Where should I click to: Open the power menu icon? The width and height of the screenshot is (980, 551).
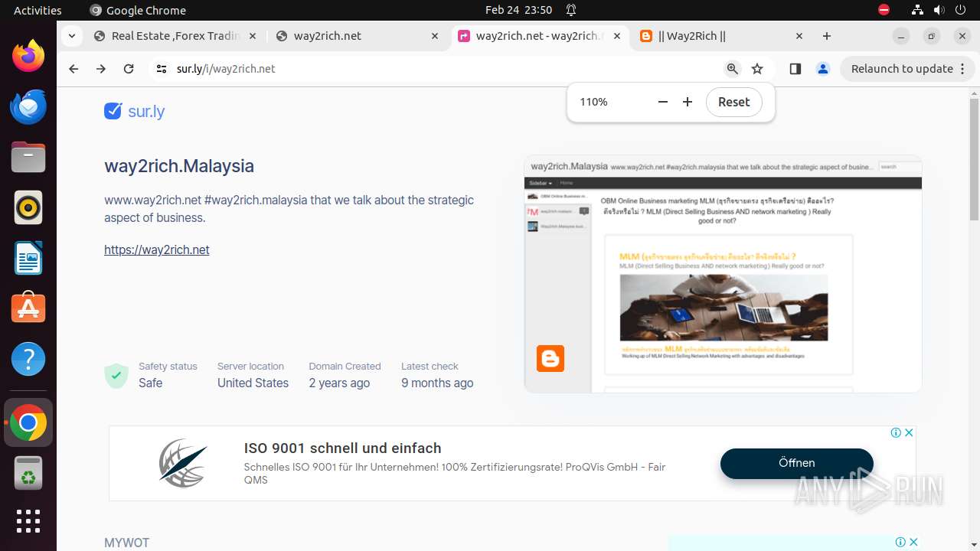pyautogui.click(x=962, y=10)
